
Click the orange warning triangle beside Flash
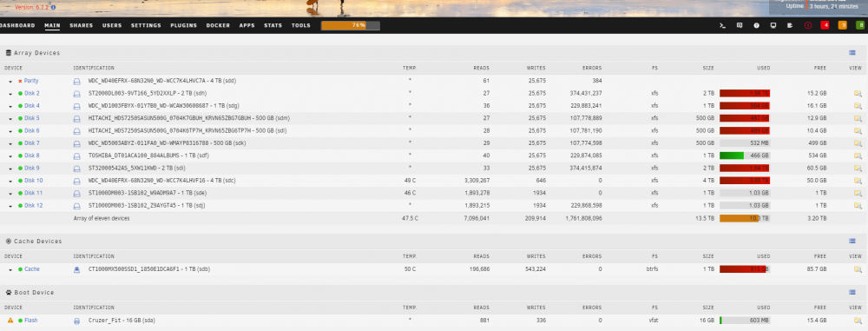pyautogui.click(x=10, y=320)
